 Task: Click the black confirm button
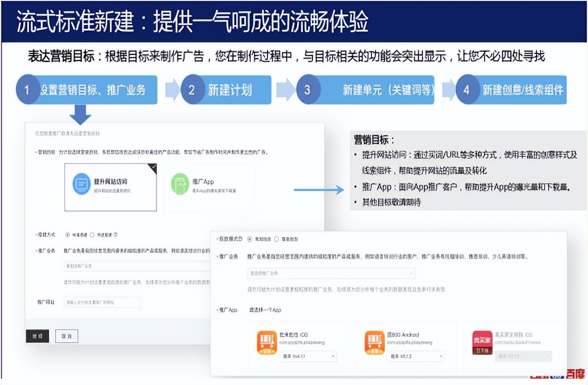click(x=38, y=336)
